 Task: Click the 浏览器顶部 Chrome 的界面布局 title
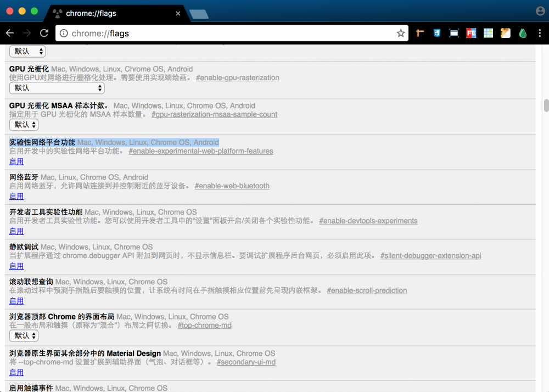click(x=61, y=317)
